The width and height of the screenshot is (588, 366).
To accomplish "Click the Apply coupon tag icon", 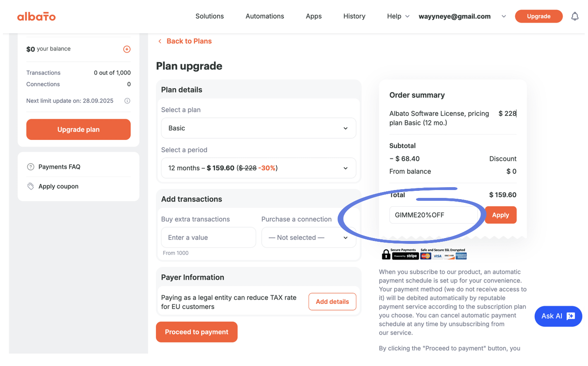I will click(31, 186).
